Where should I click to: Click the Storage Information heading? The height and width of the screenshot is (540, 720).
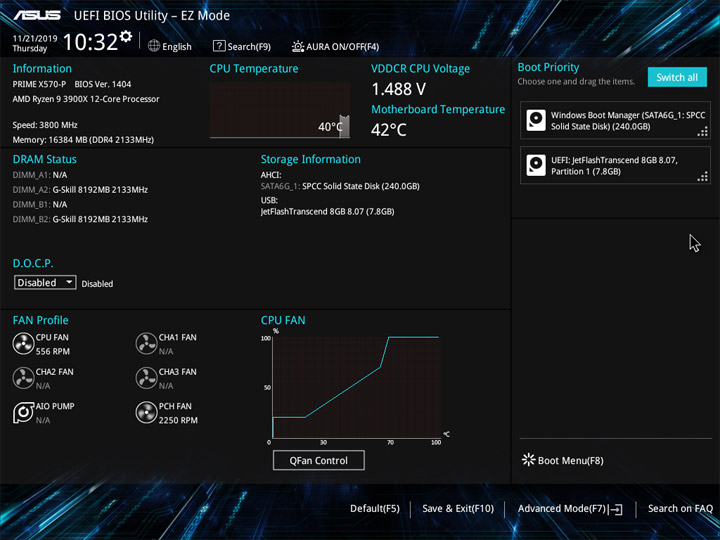pos(310,159)
